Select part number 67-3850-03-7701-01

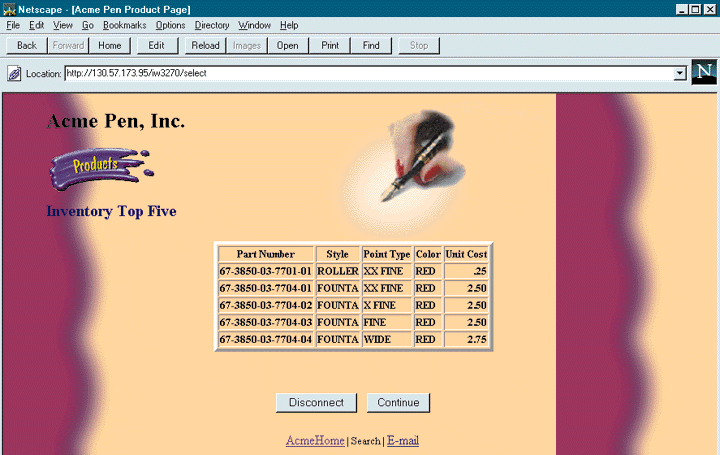(x=265, y=271)
